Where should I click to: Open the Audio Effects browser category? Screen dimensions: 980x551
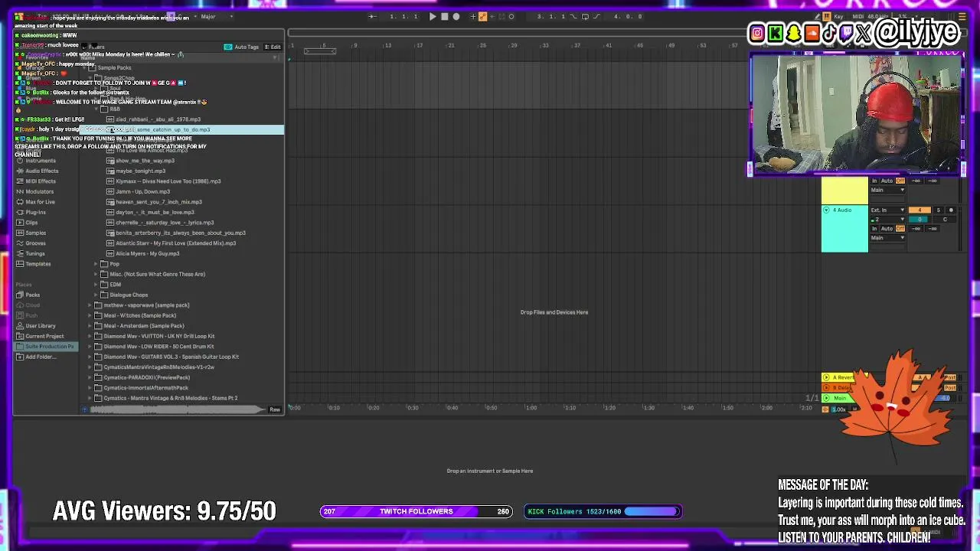(x=41, y=171)
